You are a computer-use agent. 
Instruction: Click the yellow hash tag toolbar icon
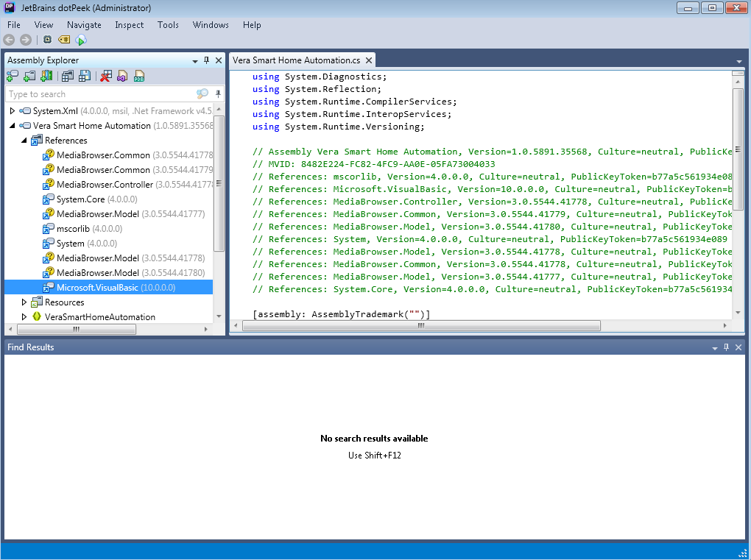[x=64, y=40]
